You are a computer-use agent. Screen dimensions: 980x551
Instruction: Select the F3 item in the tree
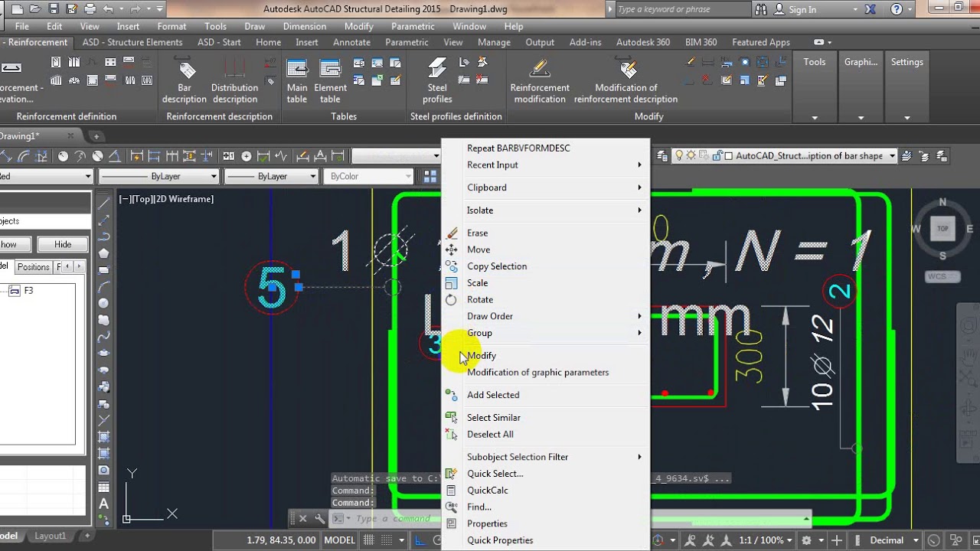(28, 291)
